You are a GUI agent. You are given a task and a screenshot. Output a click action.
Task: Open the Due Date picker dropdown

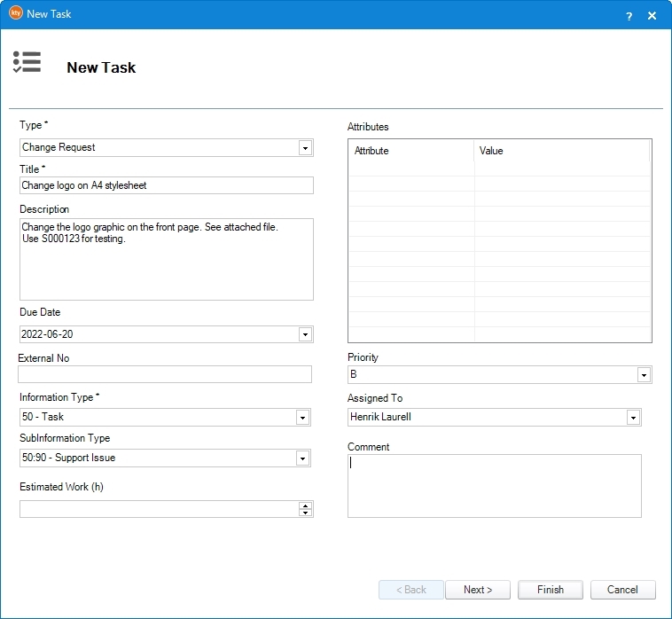click(305, 334)
